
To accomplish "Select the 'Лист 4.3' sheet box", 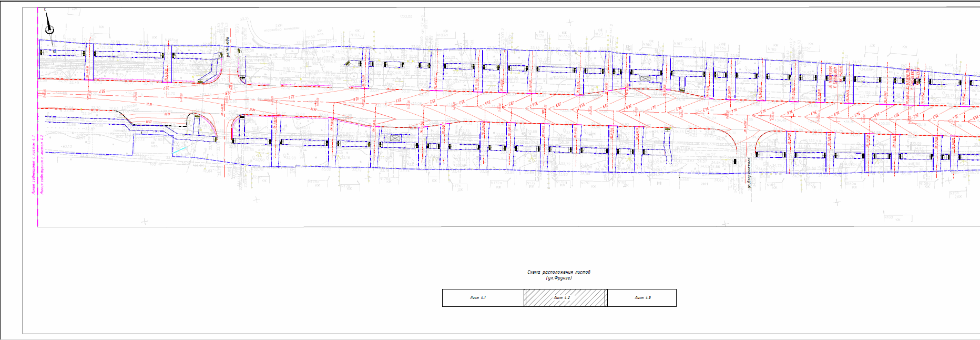I will (642, 298).
